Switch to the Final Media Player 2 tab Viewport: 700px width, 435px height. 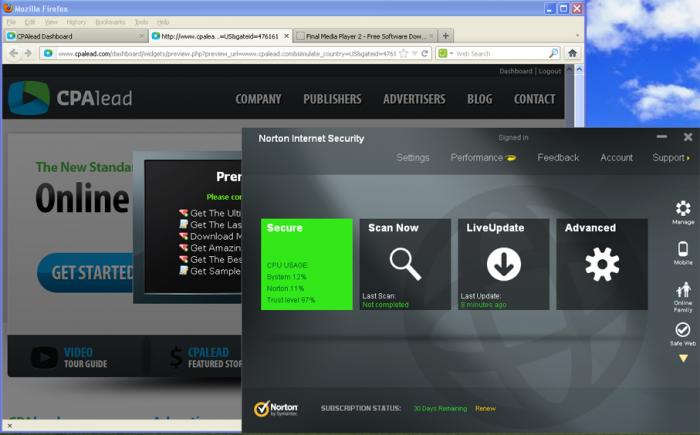[365, 36]
